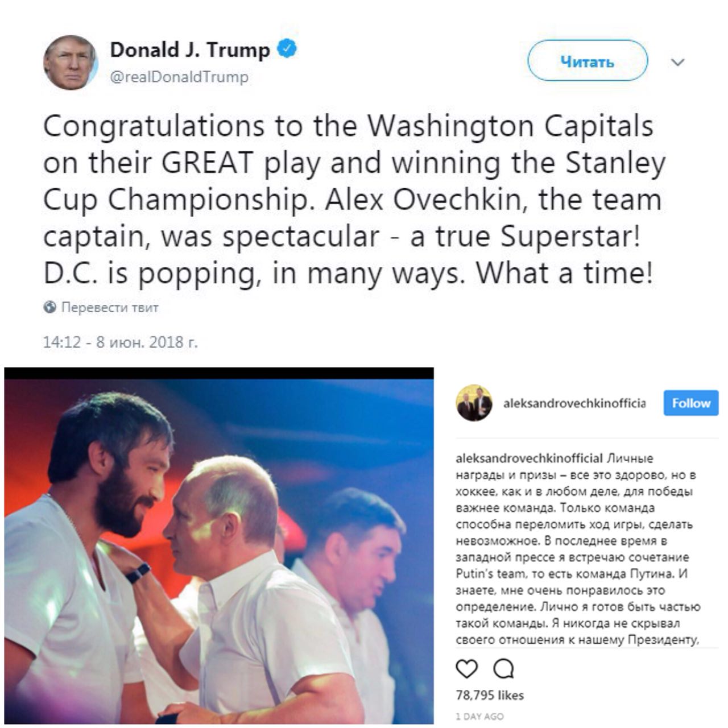728x728 pixels.
Task: Open the 1 DAY AGO post timestamp
Action: click(x=479, y=717)
